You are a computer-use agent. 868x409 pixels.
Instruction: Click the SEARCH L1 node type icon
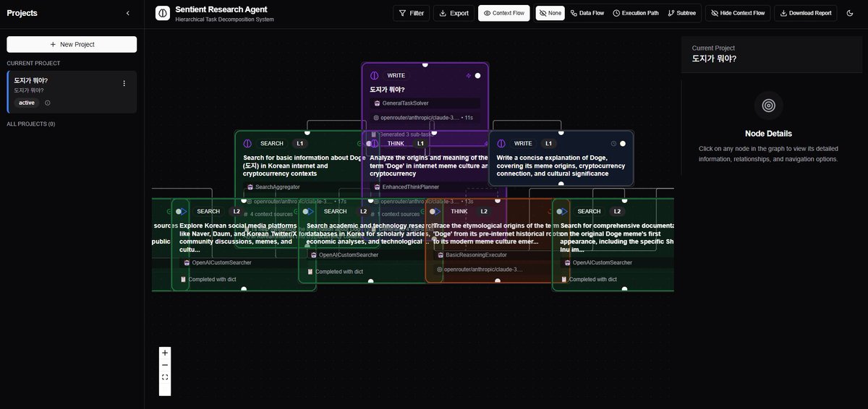coord(247,143)
